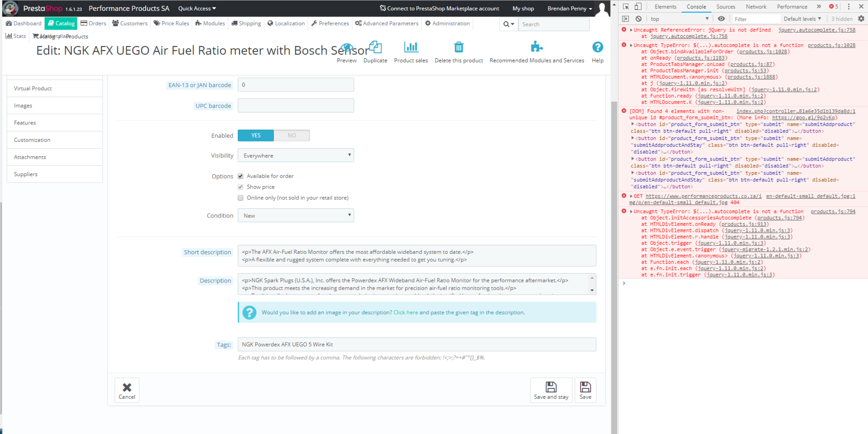The height and width of the screenshot is (434, 868).
Task: Click the UPC barcode field
Action: click(296, 105)
